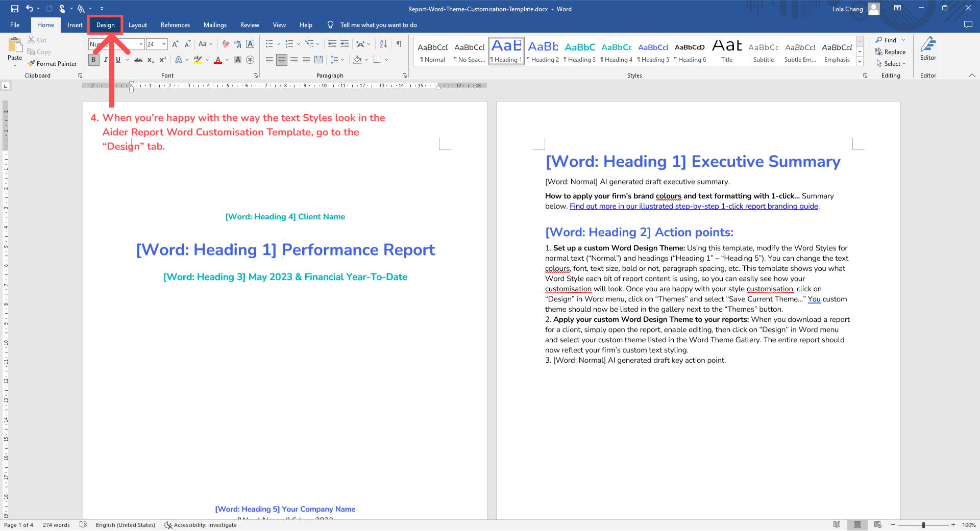Click the Subscript icon

[x=151, y=60]
